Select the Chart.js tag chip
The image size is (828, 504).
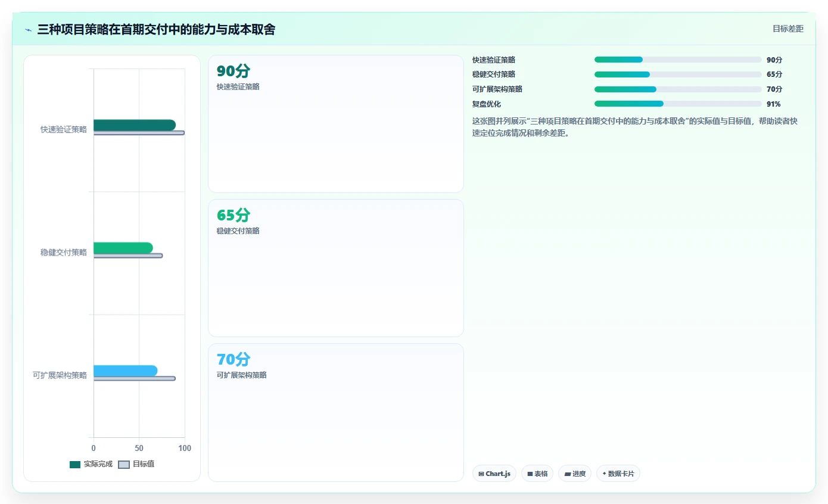[x=494, y=474]
